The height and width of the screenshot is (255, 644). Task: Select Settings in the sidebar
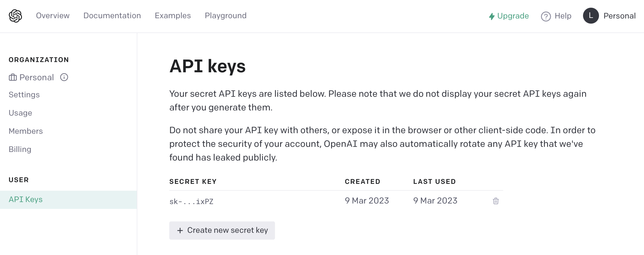pyautogui.click(x=24, y=95)
